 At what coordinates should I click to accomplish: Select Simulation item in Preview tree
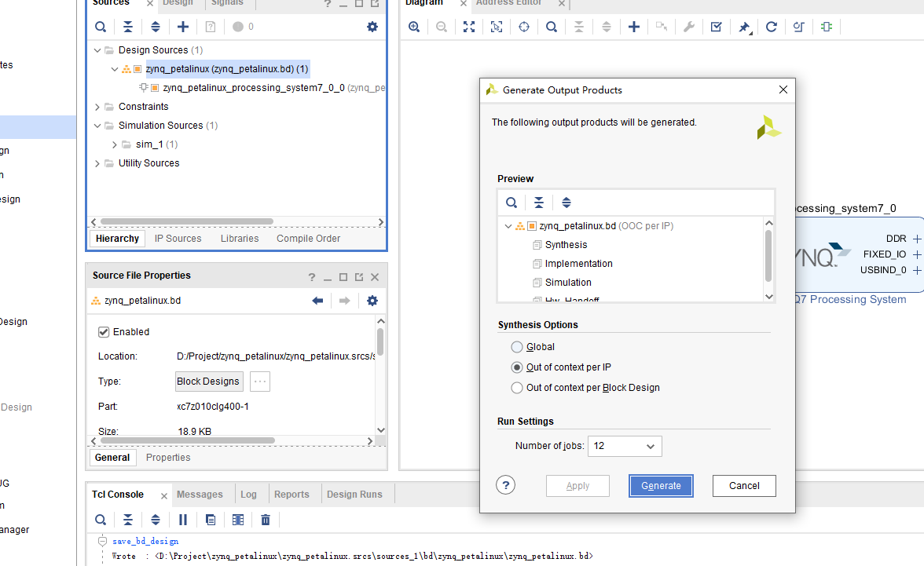click(x=568, y=283)
